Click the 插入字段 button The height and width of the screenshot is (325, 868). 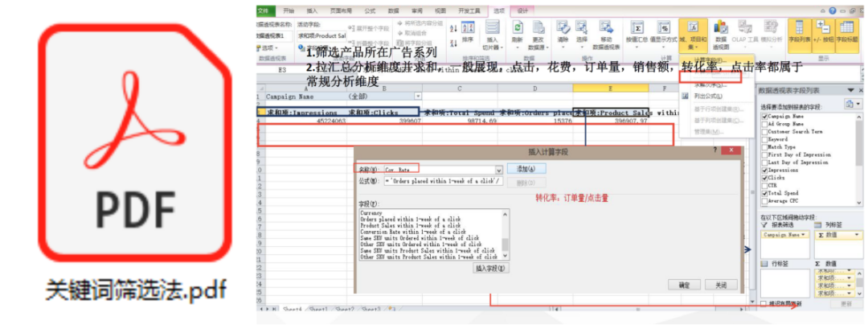click(490, 268)
